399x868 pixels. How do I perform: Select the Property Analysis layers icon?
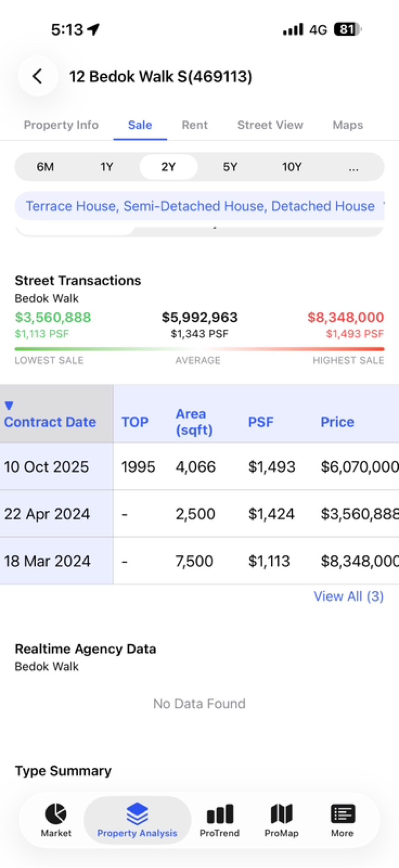pos(137,814)
